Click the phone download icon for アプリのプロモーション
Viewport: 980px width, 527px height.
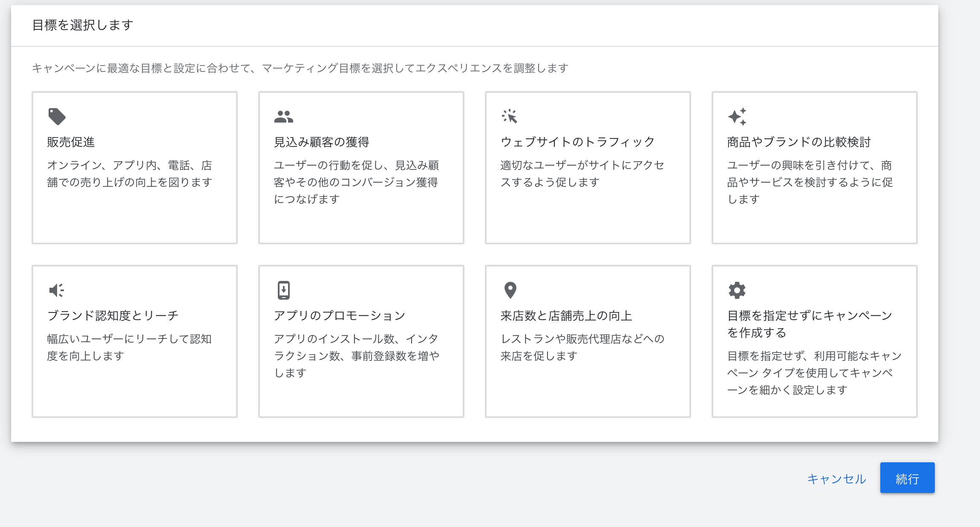pos(283,290)
